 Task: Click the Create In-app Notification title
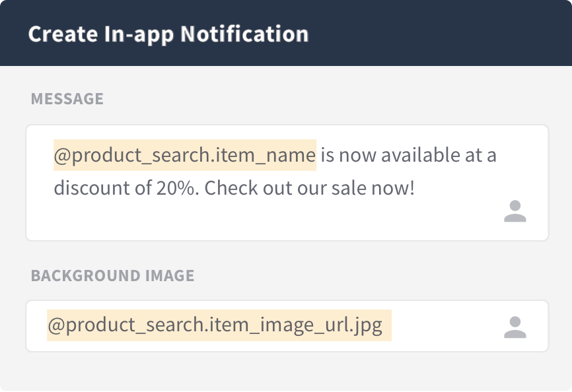coord(168,34)
